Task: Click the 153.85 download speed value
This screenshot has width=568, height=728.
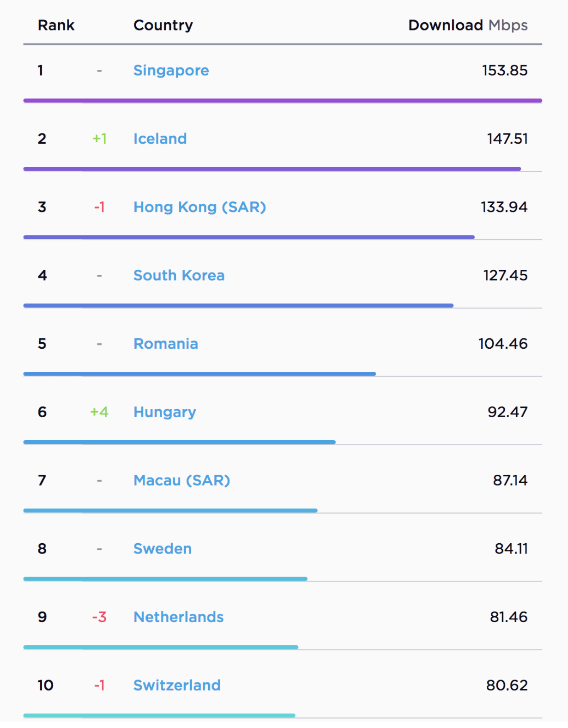Action: tap(504, 70)
